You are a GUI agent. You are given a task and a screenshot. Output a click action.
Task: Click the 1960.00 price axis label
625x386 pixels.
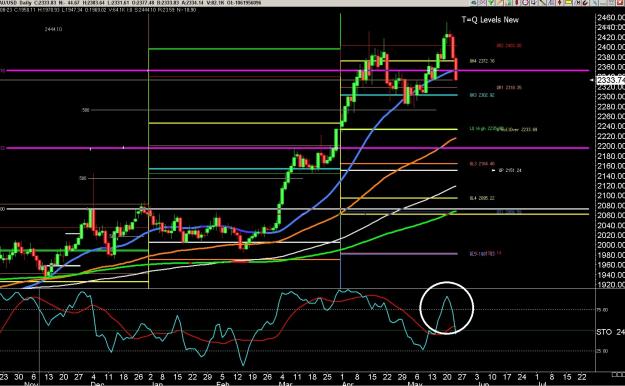pyautogui.click(x=610, y=265)
